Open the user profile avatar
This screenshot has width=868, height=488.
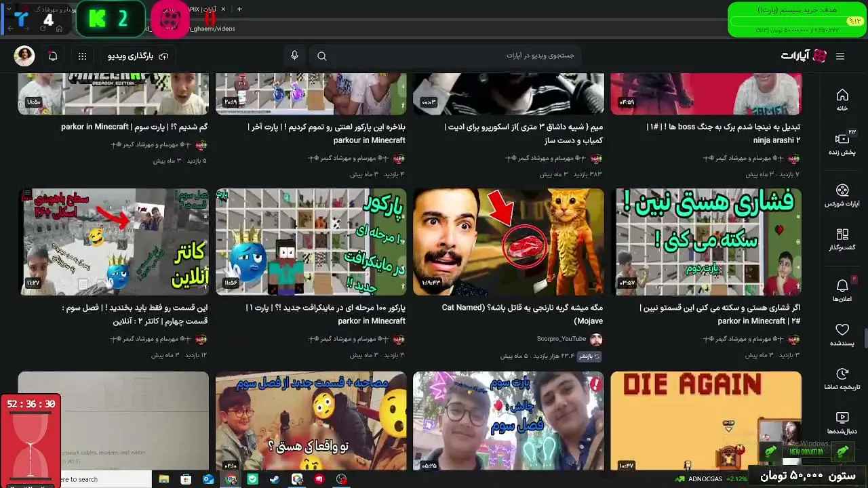[24, 56]
